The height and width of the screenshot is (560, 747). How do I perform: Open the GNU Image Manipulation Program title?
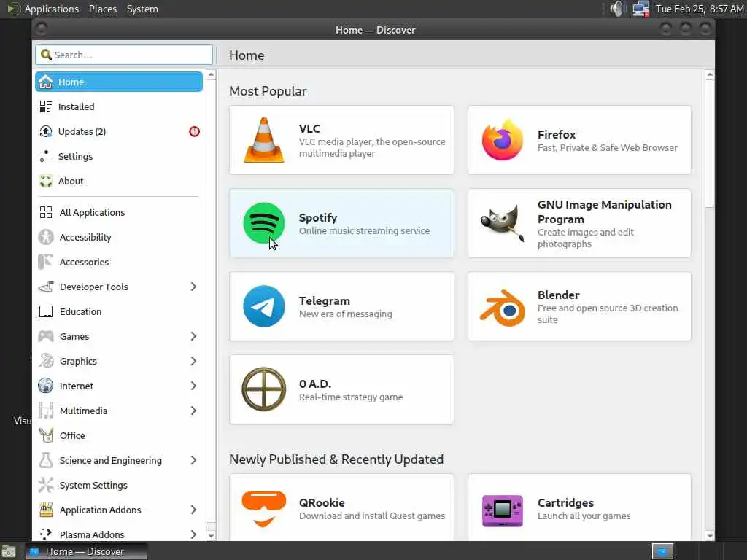(x=605, y=212)
